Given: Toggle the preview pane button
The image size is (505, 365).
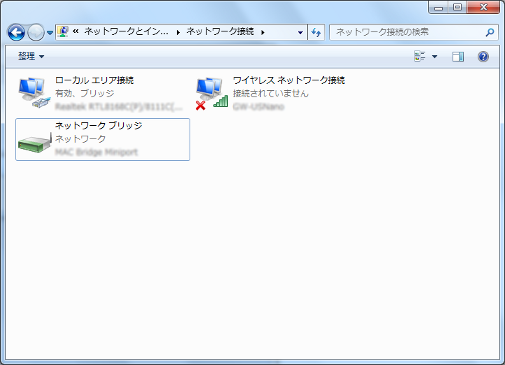Looking at the screenshot, I should [458, 57].
